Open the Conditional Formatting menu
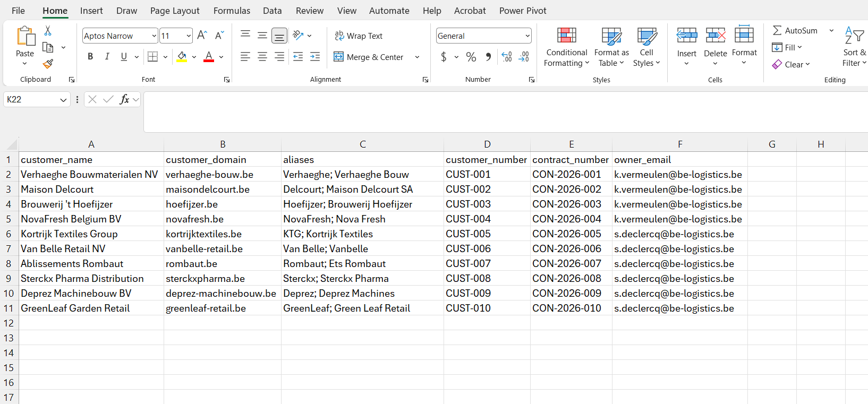868x404 pixels. pos(567,47)
